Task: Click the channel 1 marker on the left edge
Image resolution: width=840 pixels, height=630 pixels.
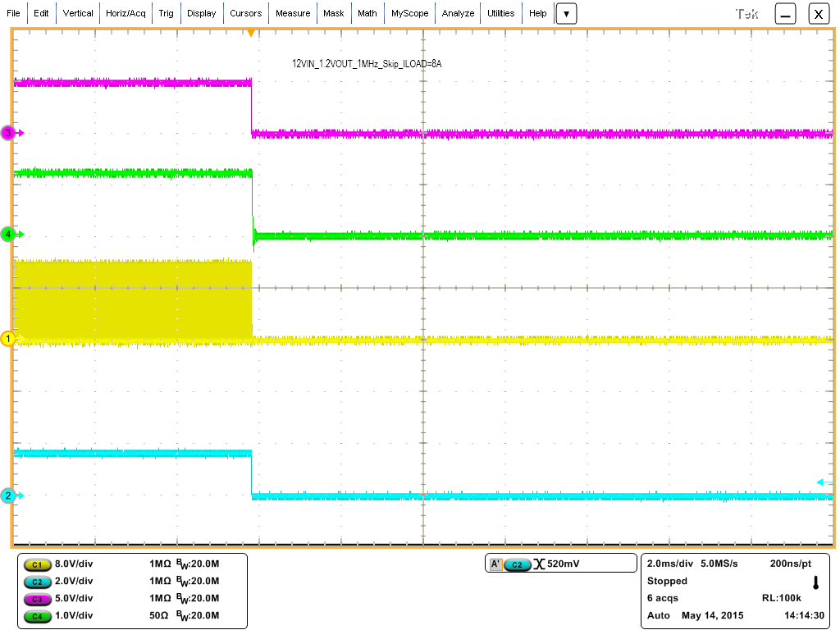Action: pyautogui.click(x=8, y=337)
